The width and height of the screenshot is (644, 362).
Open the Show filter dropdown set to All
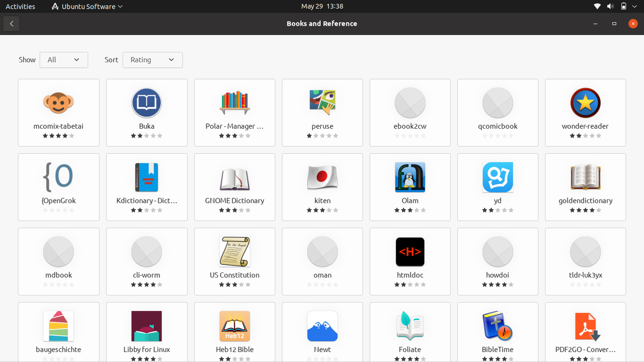(64, 60)
